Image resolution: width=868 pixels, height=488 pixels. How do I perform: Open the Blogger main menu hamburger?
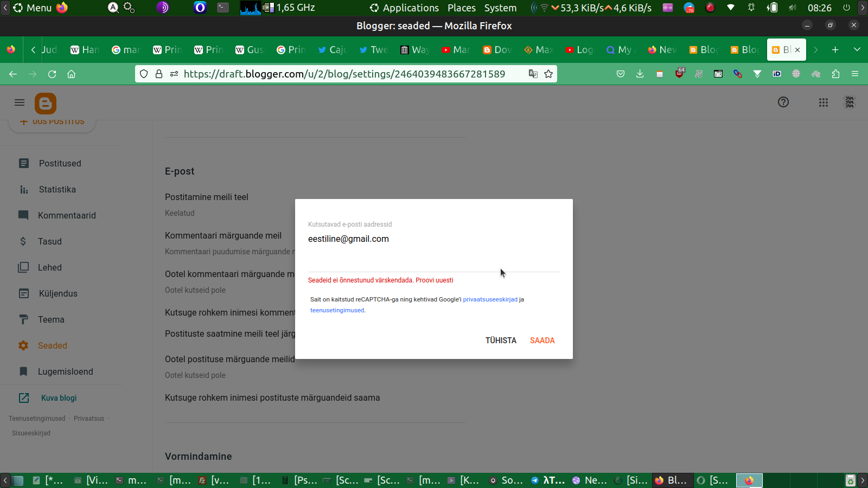[20, 102]
